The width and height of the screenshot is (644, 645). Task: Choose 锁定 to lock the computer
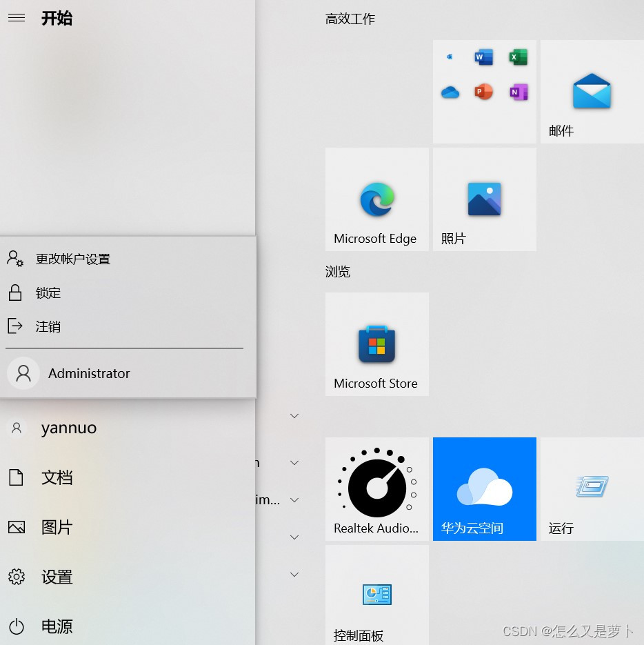(128, 293)
